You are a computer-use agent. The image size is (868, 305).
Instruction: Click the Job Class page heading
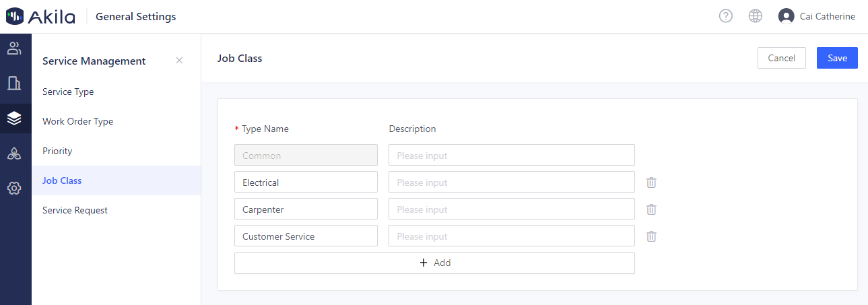click(x=240, y=58)
